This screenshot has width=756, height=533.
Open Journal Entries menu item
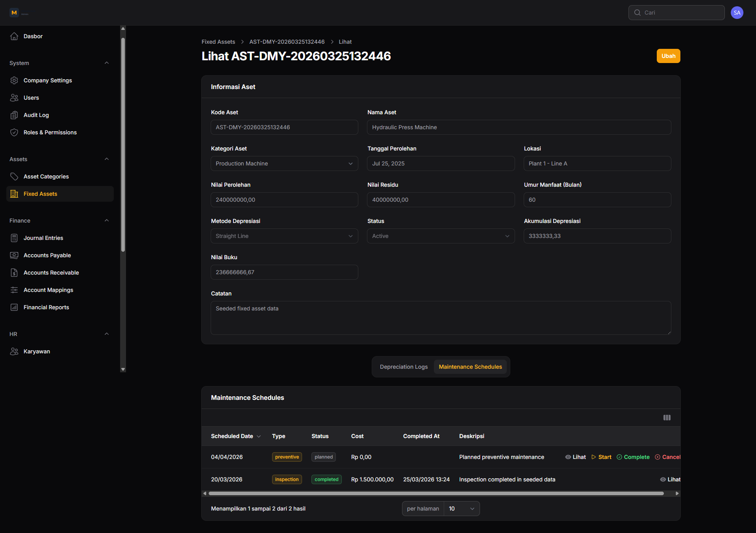click(x=60, y=238)
